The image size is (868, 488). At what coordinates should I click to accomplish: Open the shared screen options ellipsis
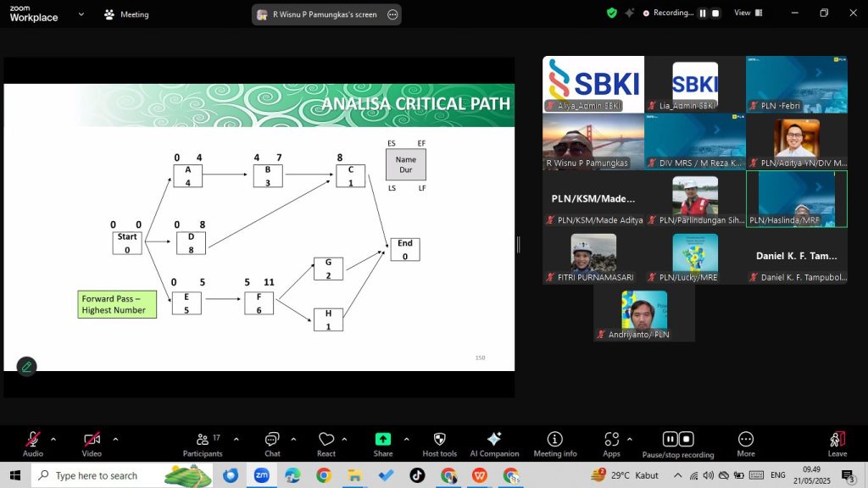click(392, 15)
